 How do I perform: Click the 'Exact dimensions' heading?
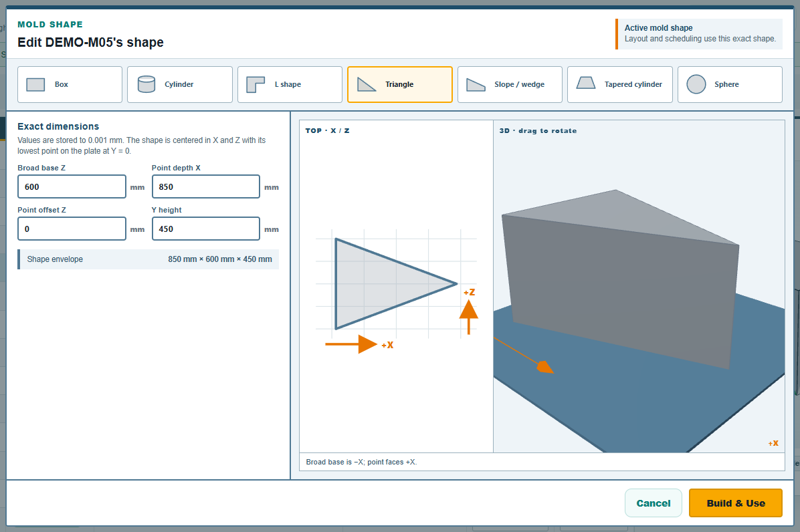coord(58,126)
